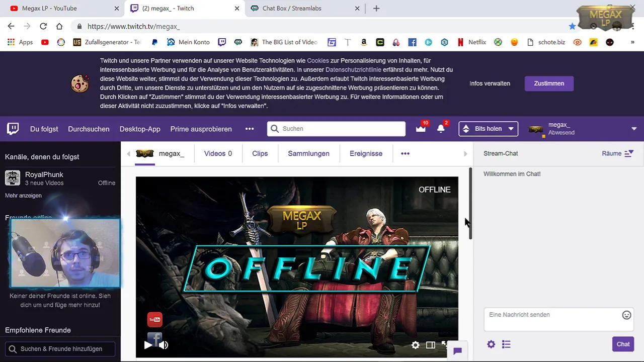Image resolution: width=644 pixels, height=362 pixels.
Task: Open the Sammlungen channel tab
Action: [x=309, y=153]
